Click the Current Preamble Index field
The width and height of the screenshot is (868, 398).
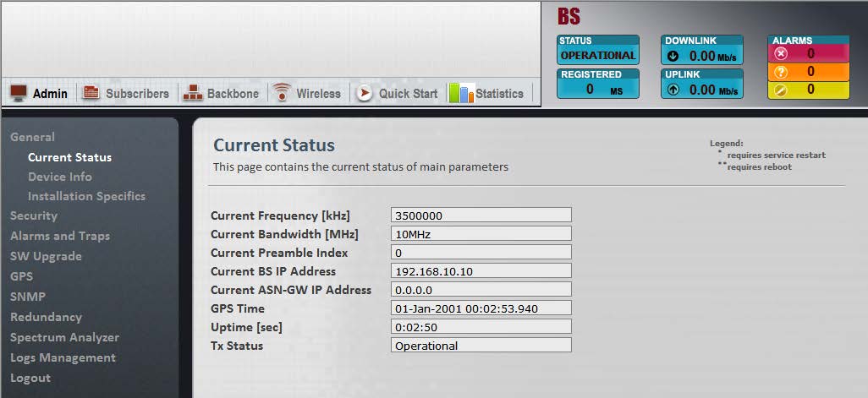(481, 253)
